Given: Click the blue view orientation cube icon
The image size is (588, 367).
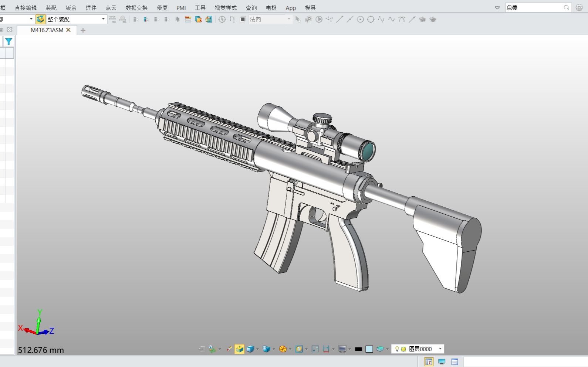Looking at the screenshot, I should pyautogui.click(x=266, y=349).
